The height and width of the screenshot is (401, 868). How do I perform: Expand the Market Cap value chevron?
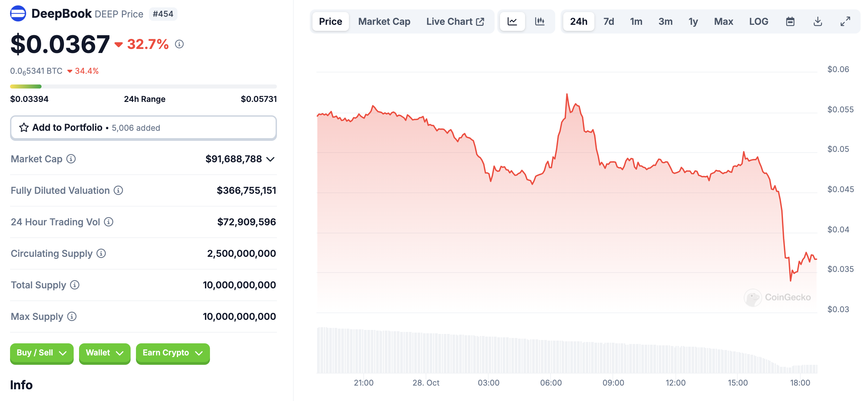[270, 159]
